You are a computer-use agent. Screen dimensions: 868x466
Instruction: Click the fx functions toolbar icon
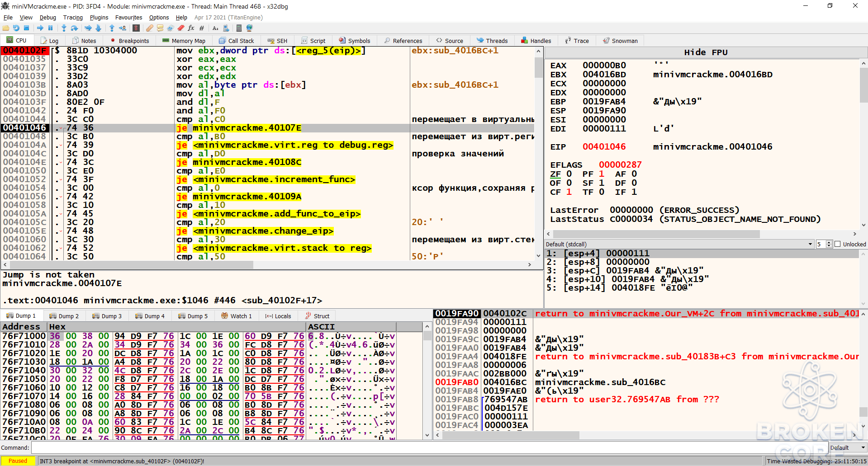pyautogui.click(x=191, y=28)
